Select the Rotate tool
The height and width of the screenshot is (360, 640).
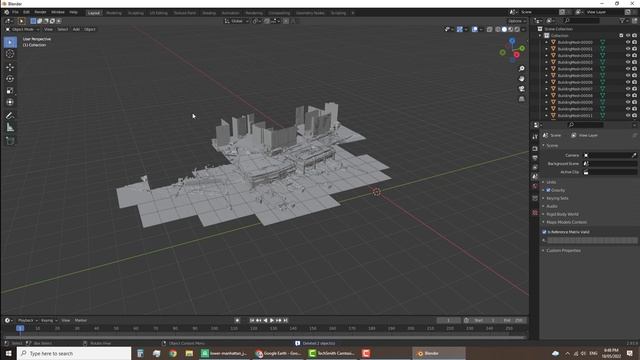(10, 79)
